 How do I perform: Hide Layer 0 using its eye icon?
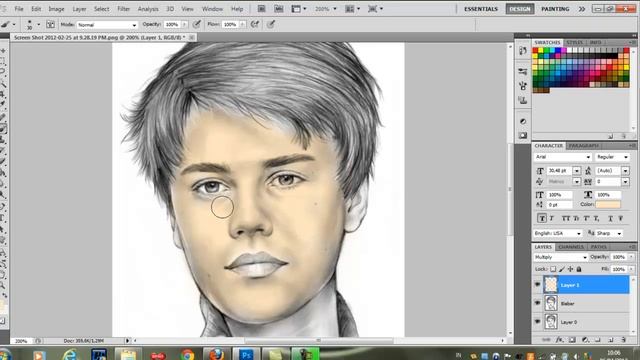537,321
